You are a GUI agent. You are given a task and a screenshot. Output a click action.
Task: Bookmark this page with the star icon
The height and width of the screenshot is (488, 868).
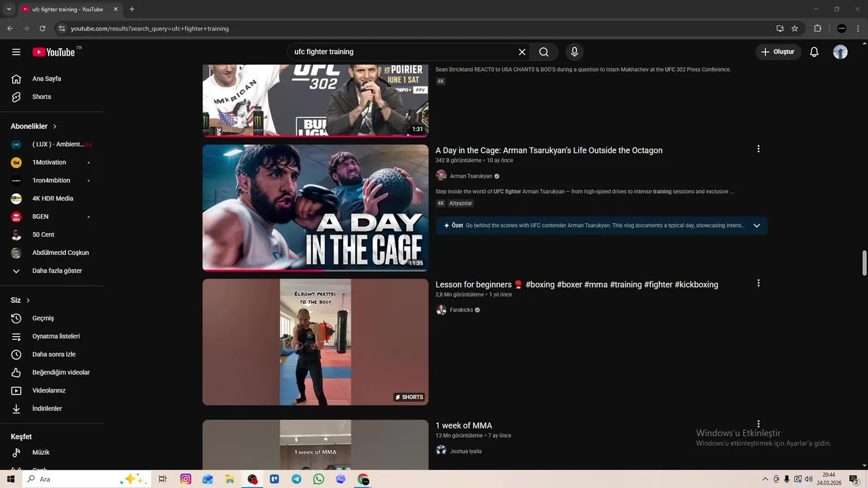point(795,28)
